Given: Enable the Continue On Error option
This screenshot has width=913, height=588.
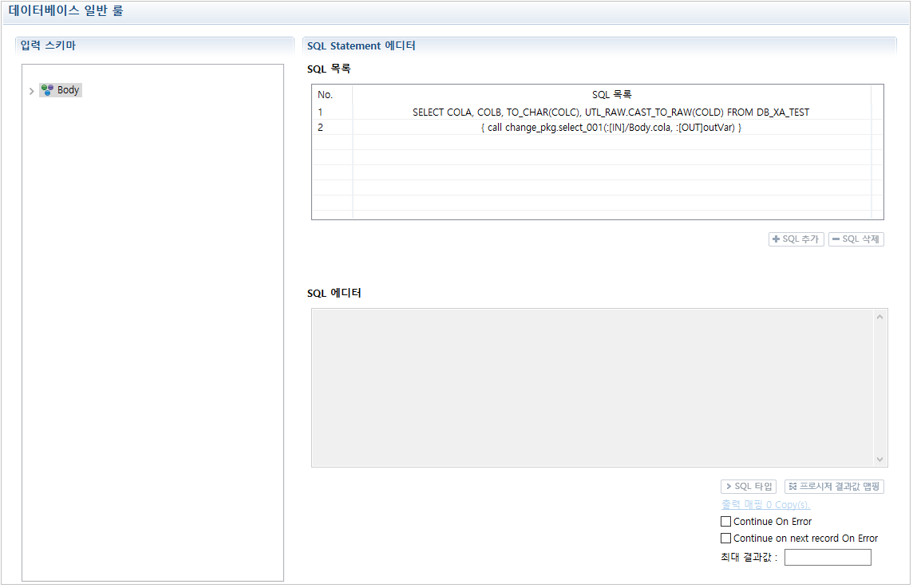Looking at the screenshot, I should point(726,521).
